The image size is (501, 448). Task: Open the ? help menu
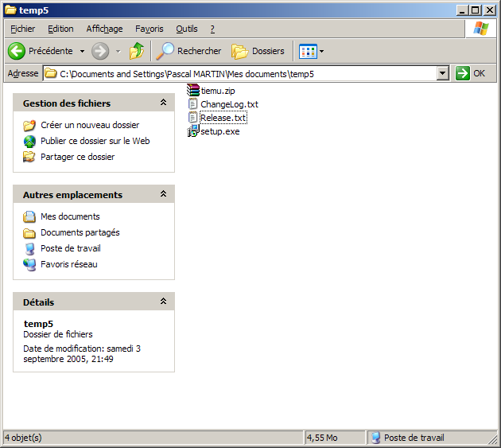point(212,29)
